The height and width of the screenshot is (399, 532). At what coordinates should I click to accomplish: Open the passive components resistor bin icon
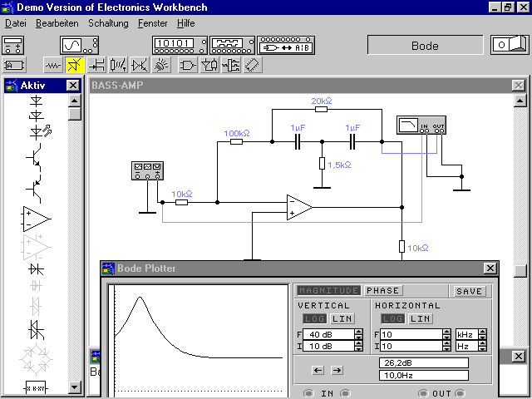54,64
